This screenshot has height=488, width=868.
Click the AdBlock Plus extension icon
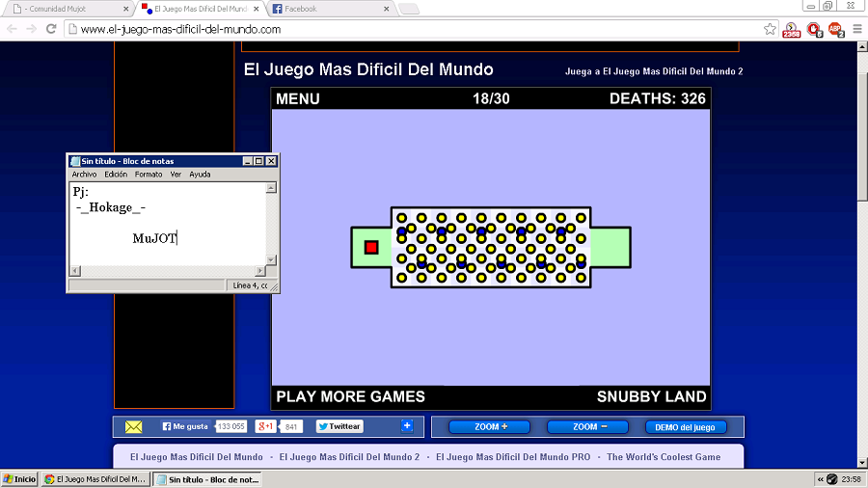pyautogui.click(x=835, y=29)
